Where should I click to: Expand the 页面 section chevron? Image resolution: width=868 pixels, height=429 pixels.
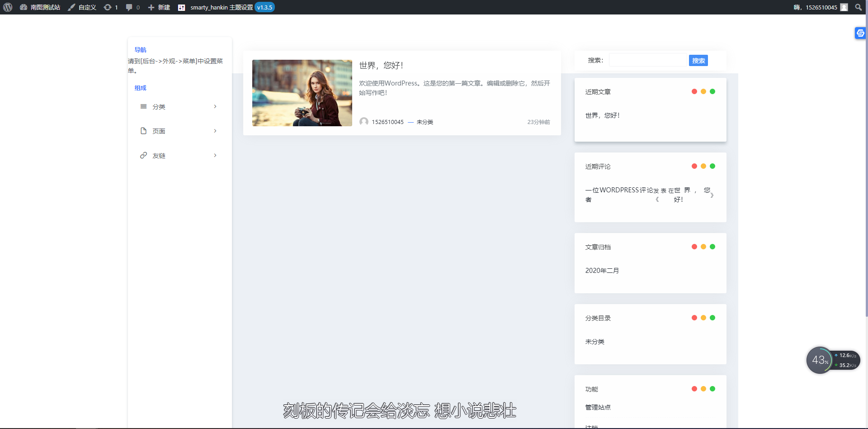click(x=215, y=131)
